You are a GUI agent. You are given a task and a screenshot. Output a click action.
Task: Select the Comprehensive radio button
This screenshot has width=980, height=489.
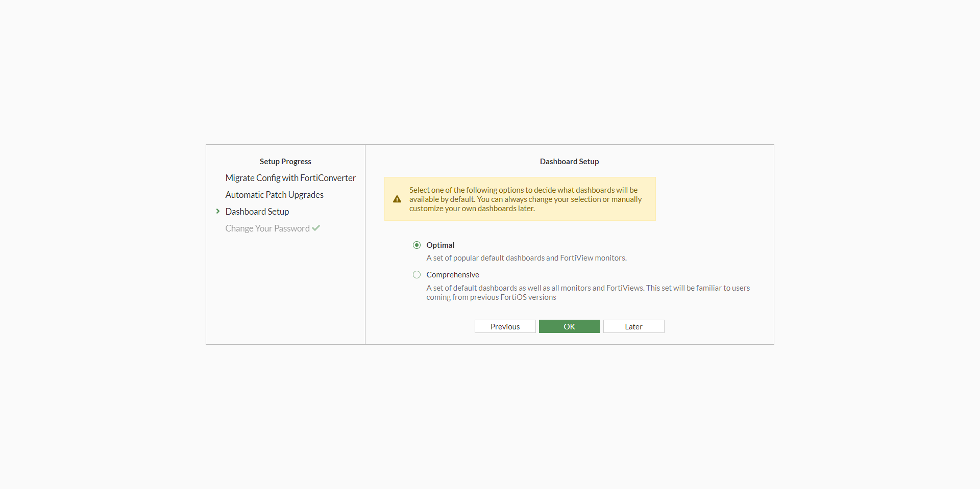[x=417, y=275]
